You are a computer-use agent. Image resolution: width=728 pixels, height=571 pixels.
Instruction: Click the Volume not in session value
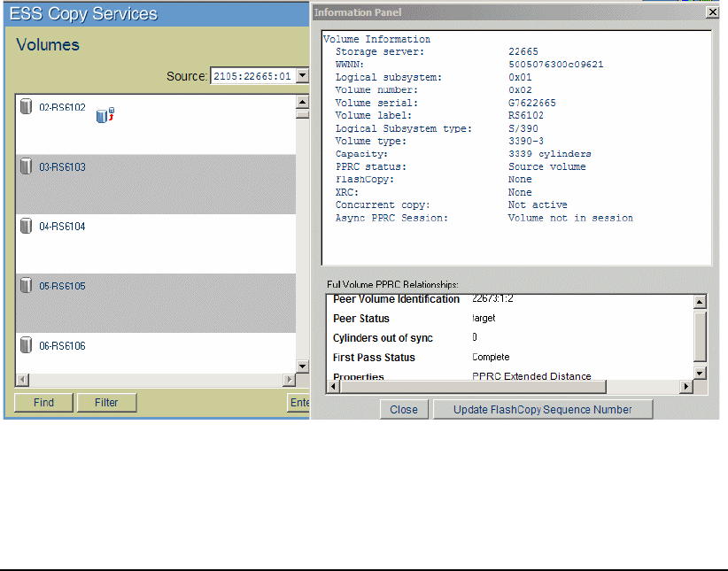(x=570, y=218)
